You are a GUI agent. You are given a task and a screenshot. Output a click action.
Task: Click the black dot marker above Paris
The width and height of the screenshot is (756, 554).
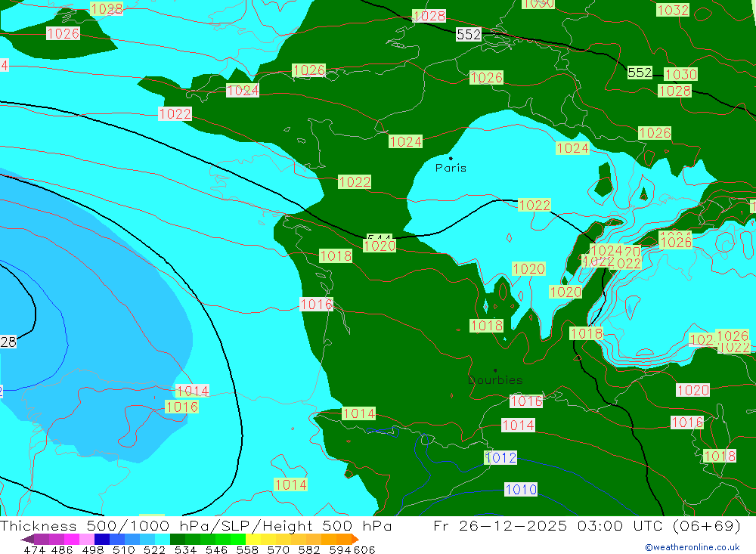coord(451,158)
